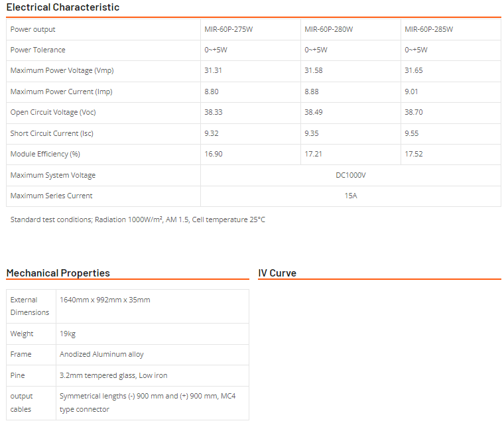Screen dimensions: 504x433
Task: Click the Power Tolerance row label
Action: (x=38, y=50)
